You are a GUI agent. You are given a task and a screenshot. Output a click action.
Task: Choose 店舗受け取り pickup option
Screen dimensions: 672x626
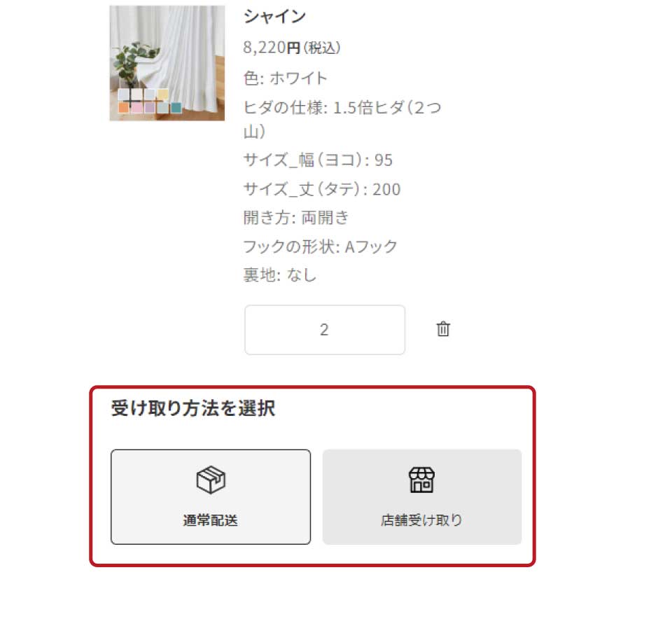pyautogui.click(x=421, y=497)
